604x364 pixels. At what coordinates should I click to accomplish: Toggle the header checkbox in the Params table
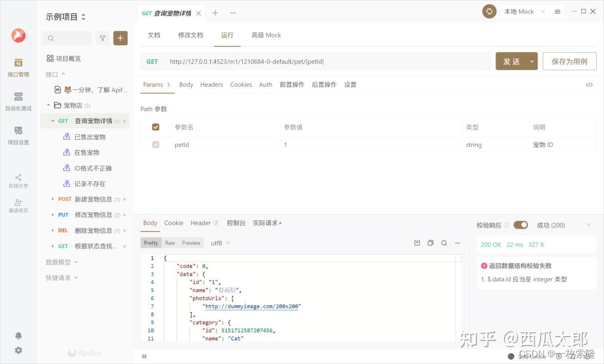click(x=156, y=127)
